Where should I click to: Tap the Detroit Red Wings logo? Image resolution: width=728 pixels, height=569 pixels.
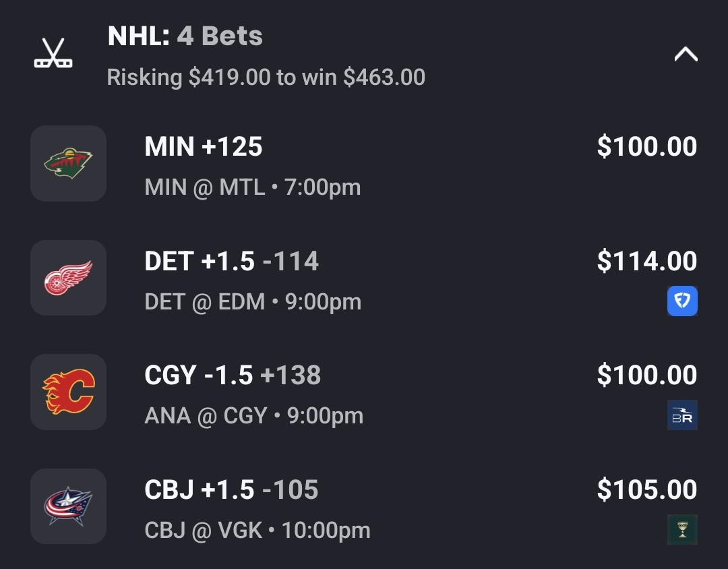coord(68,278)
